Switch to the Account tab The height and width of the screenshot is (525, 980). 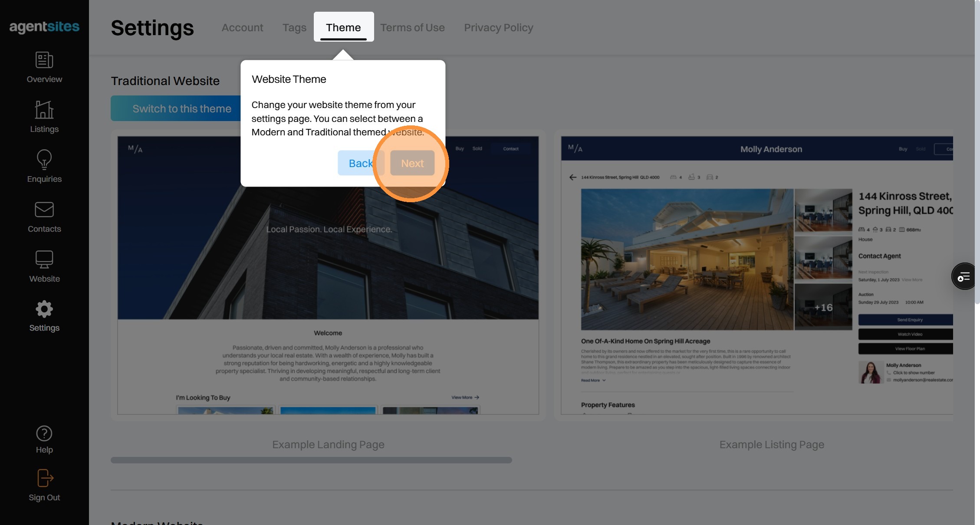point(242,27)
